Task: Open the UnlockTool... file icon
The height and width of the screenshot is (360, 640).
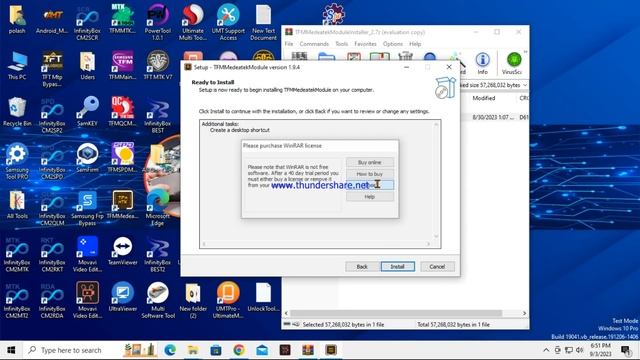Action: coord(263,298)
